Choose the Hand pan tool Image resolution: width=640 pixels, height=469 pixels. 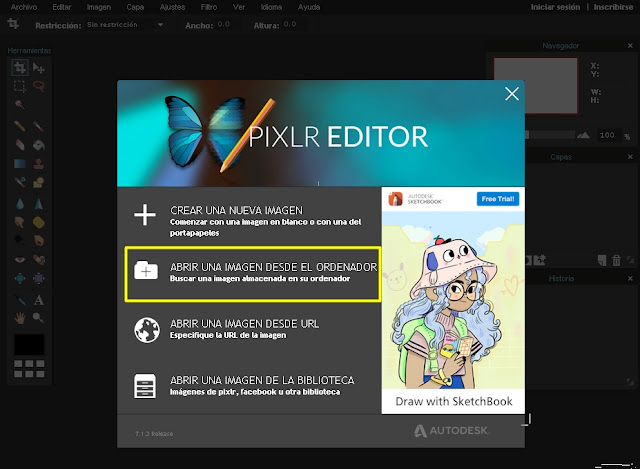[x=20, y=318]
